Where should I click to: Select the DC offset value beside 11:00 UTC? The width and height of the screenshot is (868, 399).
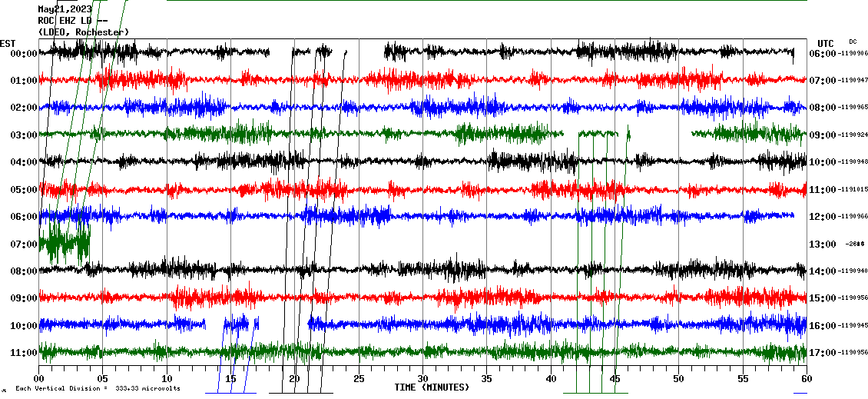click(853, 190)
